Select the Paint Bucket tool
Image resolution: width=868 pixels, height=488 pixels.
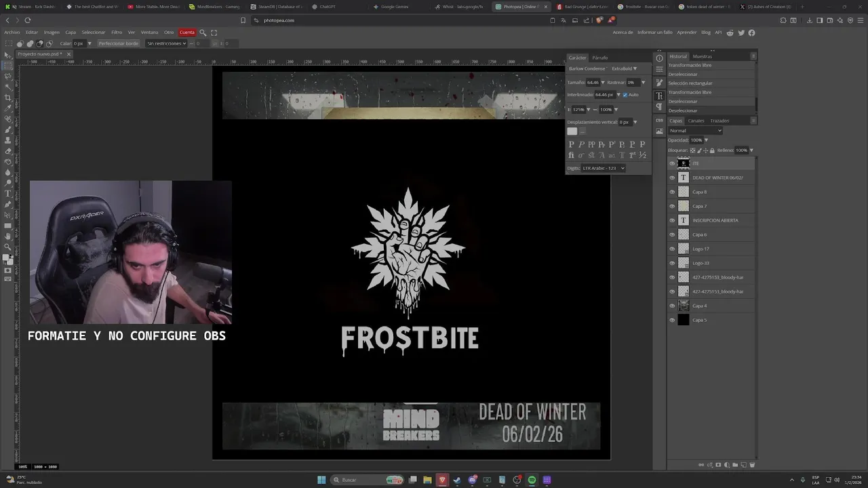(8, 161)
